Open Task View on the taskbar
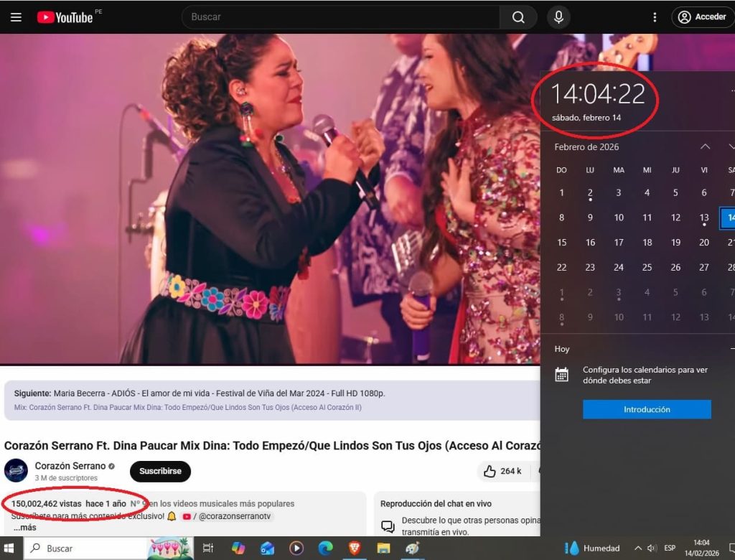The image size is (735, 560). (x=208, y=549)
